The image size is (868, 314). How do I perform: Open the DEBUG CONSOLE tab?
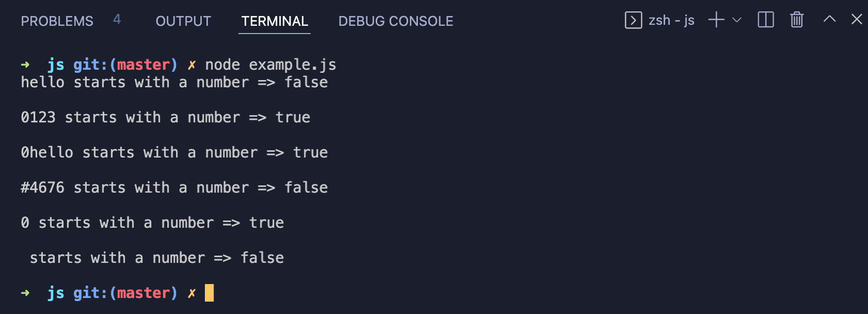pyautogui.click(x=396, y=21)
